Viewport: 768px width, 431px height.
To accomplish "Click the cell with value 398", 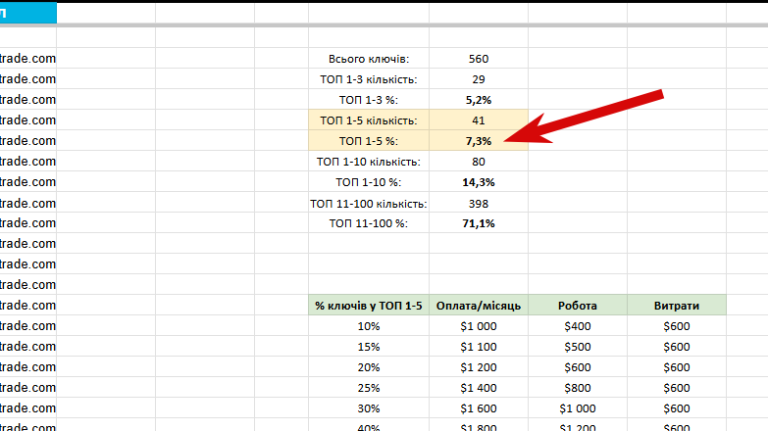I will pyautogui.click(x=479, y=203).
